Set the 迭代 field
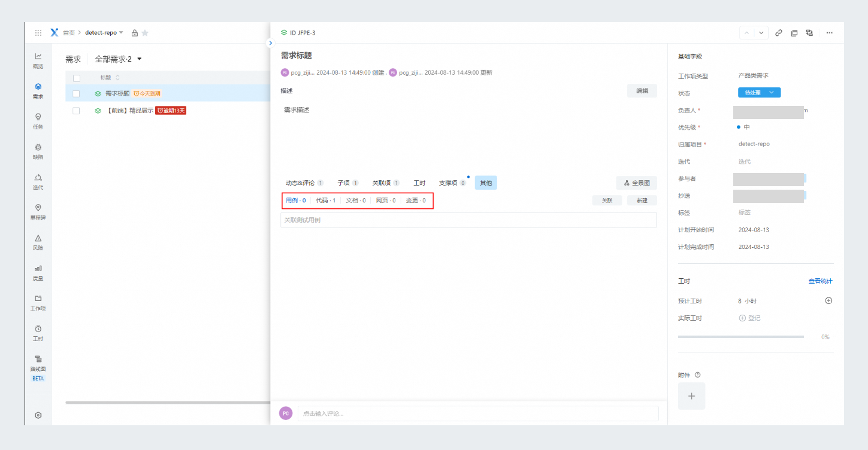This screenshot has height=450, width=868. tap(745, 162)
